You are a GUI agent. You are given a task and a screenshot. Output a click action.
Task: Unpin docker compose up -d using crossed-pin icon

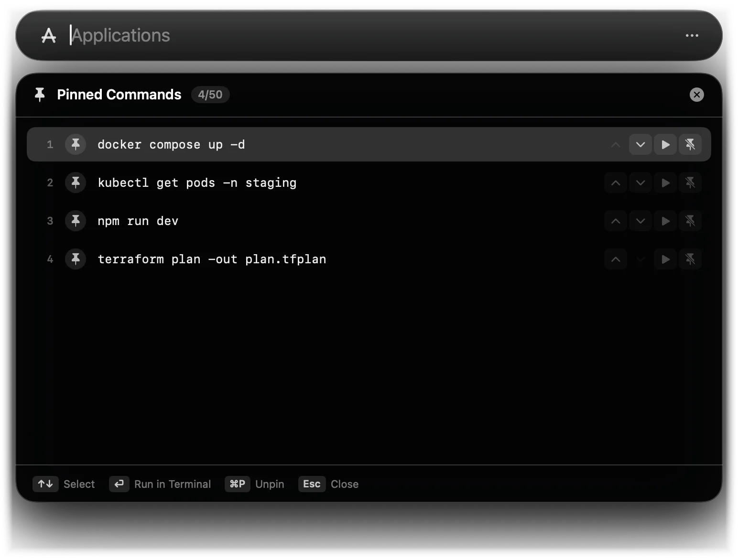click(x=690, y=144)
